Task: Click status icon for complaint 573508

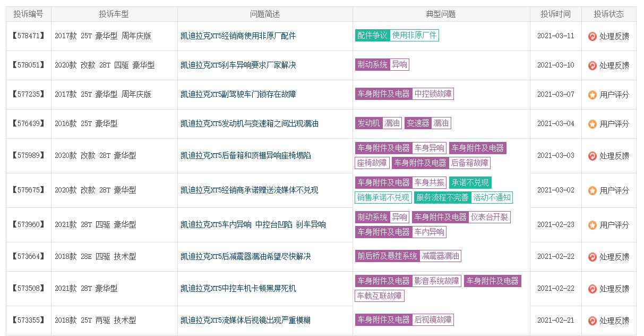Action: 593,289
